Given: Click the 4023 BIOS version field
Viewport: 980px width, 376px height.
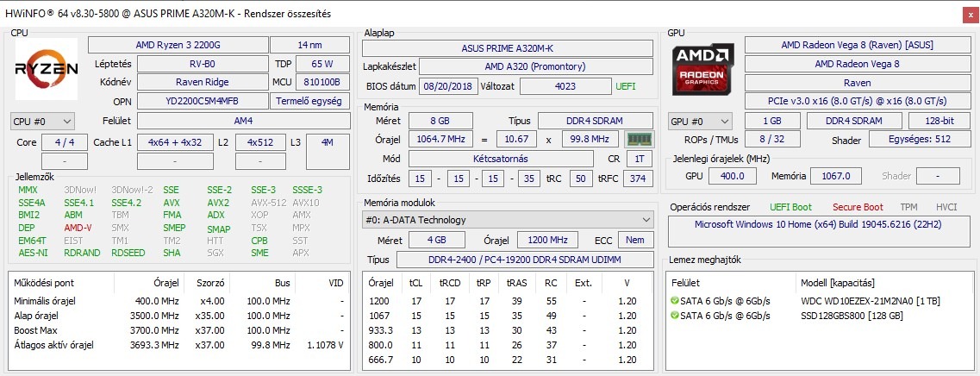Looking at the screenshot, I should pos(565,85).
